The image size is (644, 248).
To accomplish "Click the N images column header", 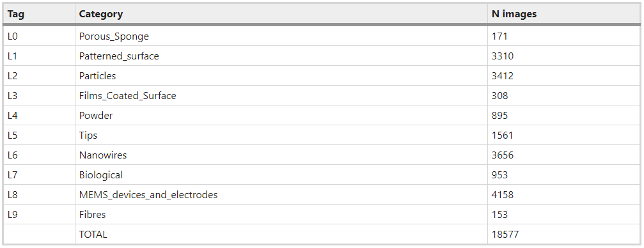I will tap(563, 14).
